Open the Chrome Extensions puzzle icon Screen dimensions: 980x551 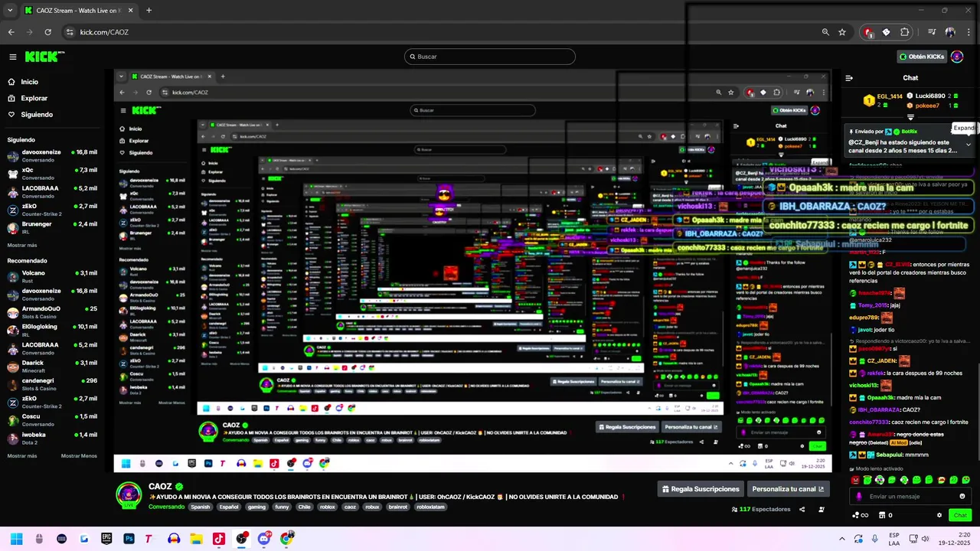(905, 32)
